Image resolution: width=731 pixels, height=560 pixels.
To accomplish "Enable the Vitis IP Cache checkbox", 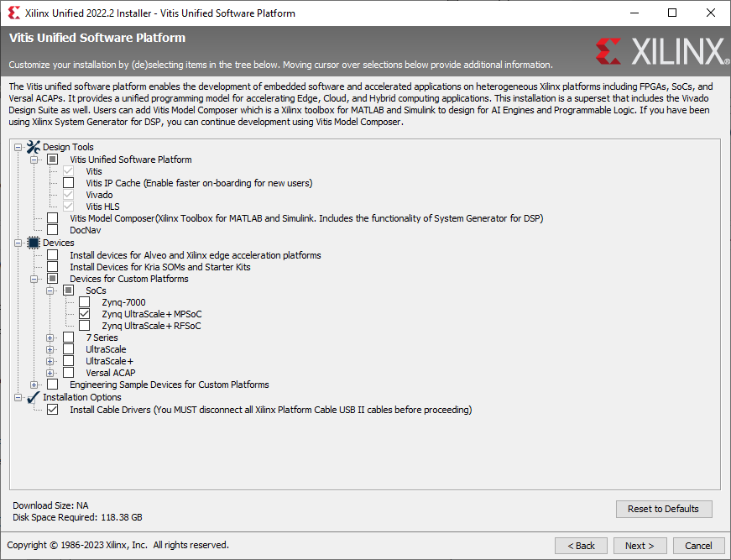I will 69,183.
